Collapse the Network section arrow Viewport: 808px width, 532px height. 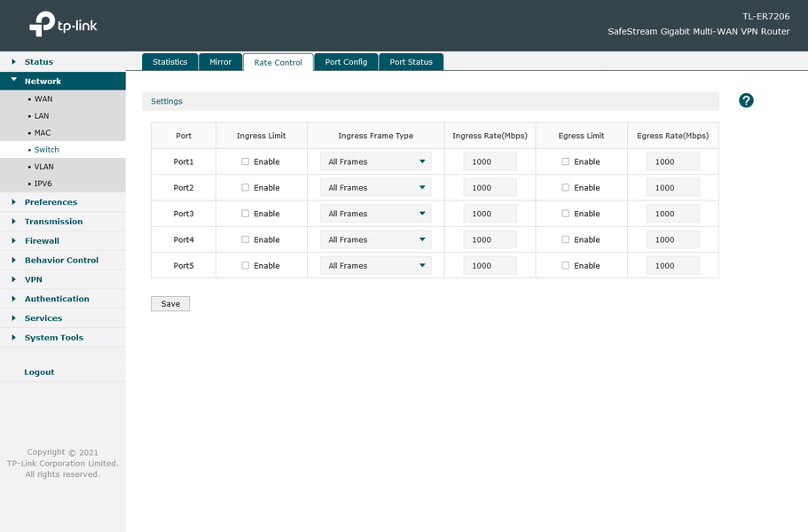point(14,81)
